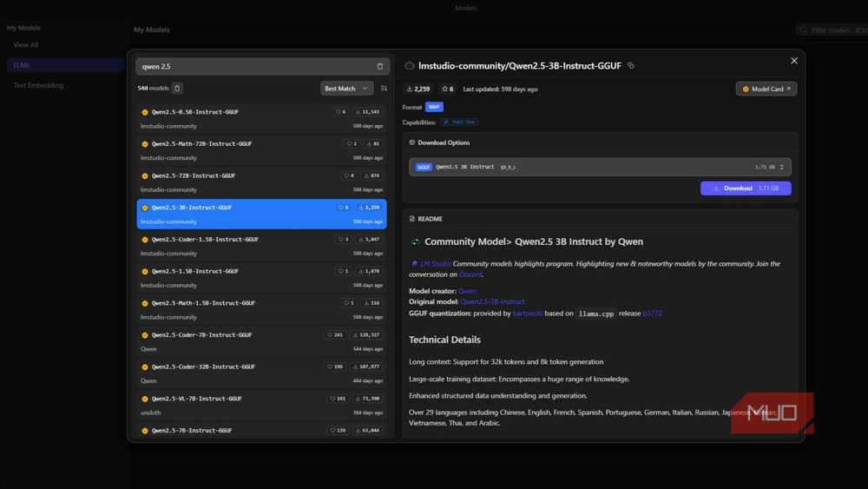Screen dimensions: 868x489
Task: Click the Community Model title emoji icon
Action: pos(415,242)
